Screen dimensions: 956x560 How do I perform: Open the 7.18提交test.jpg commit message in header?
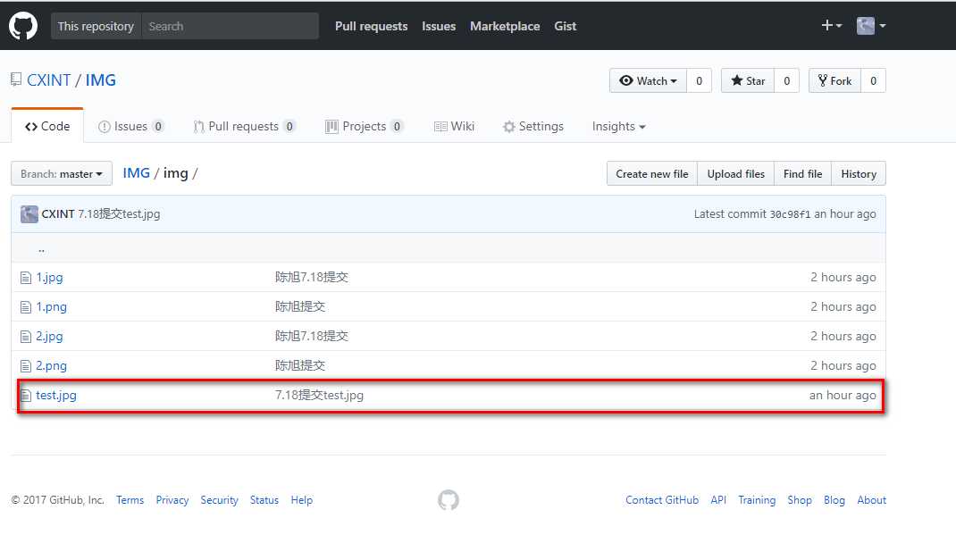click(x=119, y=213)
